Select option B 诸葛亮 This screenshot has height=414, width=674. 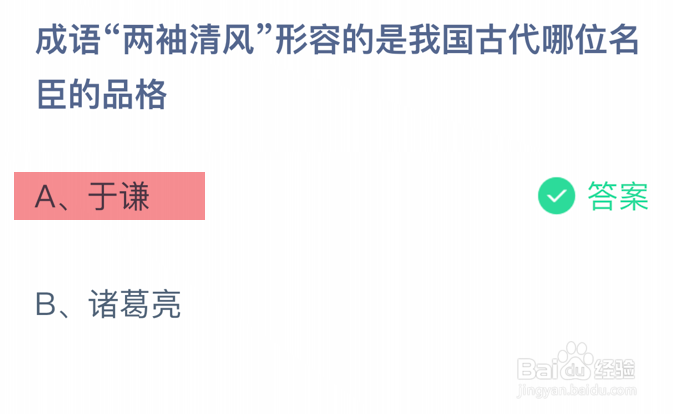(108, 304)
